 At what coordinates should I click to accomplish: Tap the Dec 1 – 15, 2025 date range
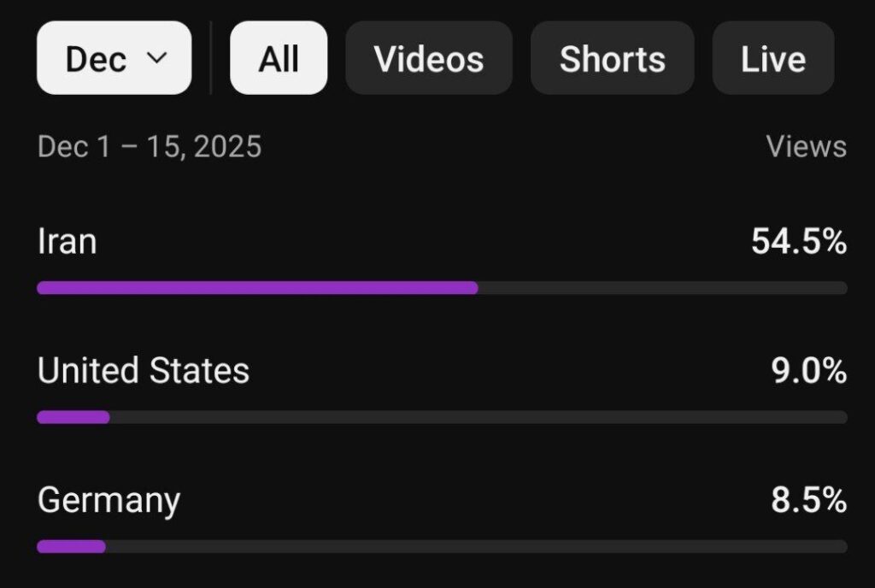tap(150, 147)
